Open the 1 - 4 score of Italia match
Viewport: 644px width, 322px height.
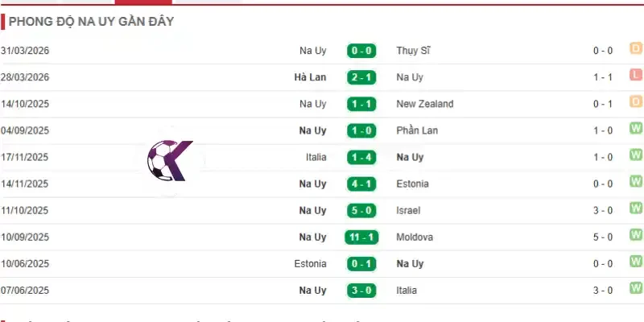(361, 157)
